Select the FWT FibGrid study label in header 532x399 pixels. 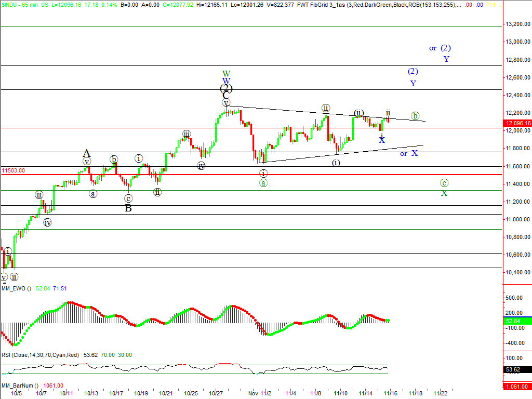(x=328, y=5)
